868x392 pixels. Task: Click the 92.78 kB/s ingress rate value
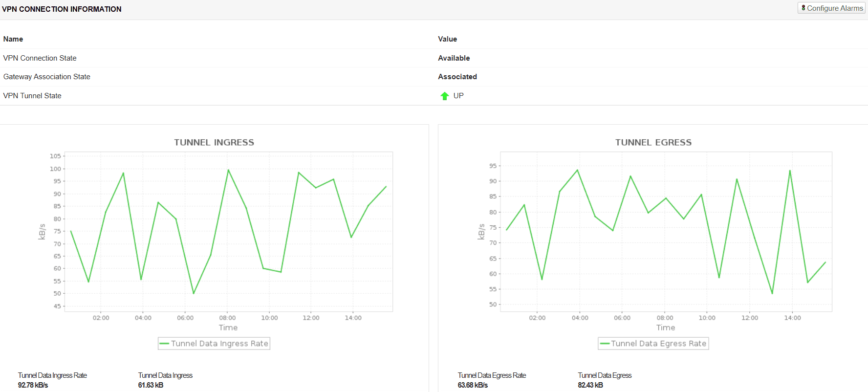tap(33, 385)
